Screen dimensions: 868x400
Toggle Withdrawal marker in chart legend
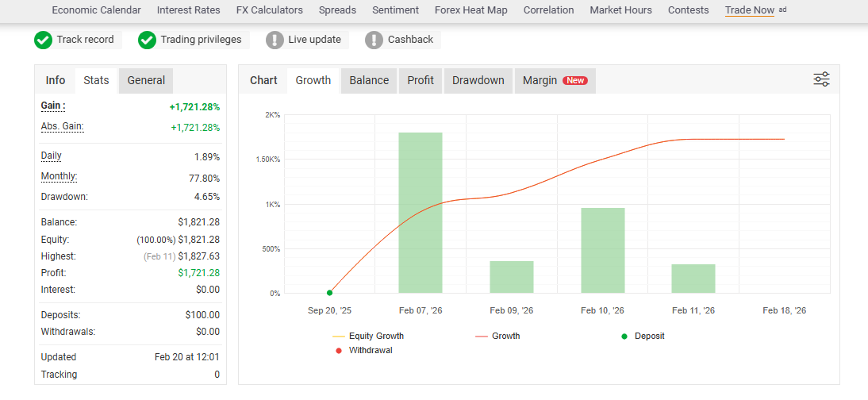[x=364, y=350]
